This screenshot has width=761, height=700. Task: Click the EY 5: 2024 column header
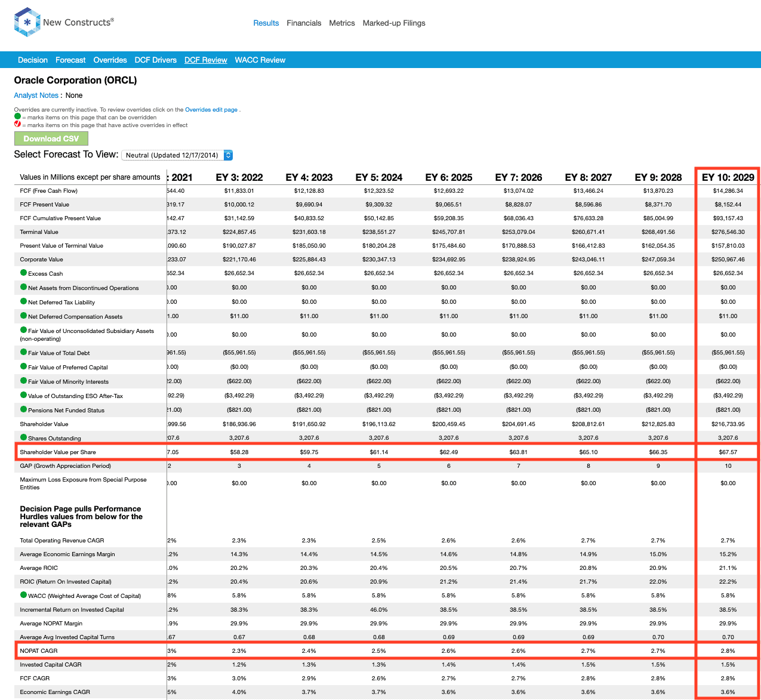[x=379, y=177]
